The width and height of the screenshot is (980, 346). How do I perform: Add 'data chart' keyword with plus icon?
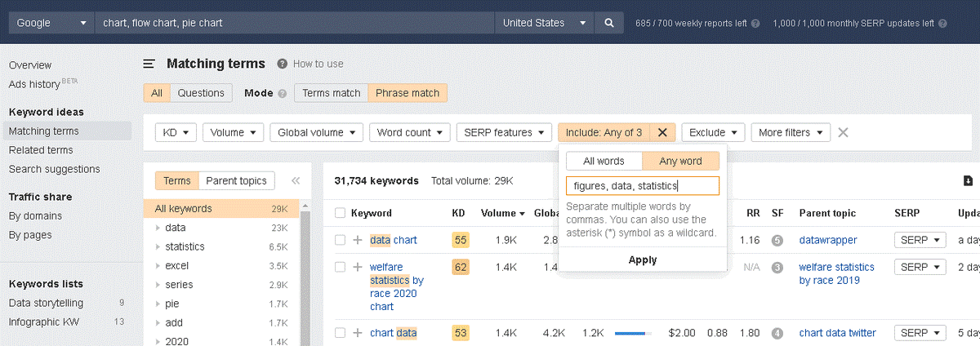[357, 241]
